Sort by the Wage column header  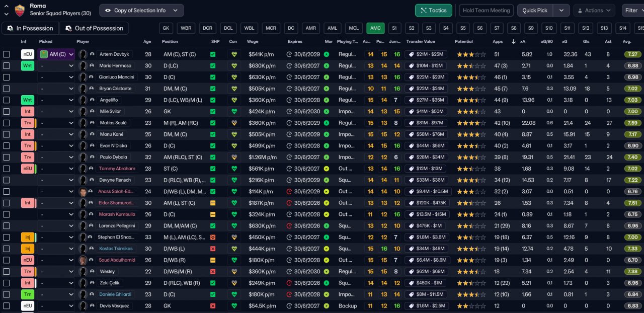point(253,42)
